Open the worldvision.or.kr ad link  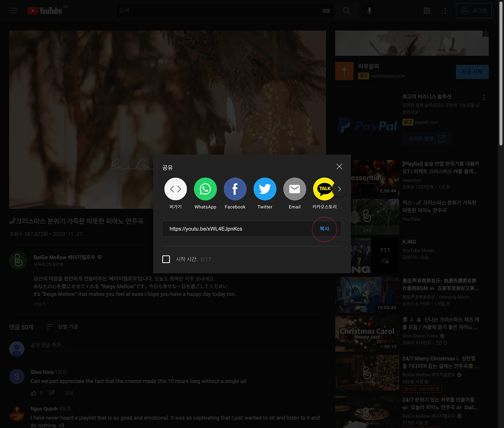click(x=388, y=76)
